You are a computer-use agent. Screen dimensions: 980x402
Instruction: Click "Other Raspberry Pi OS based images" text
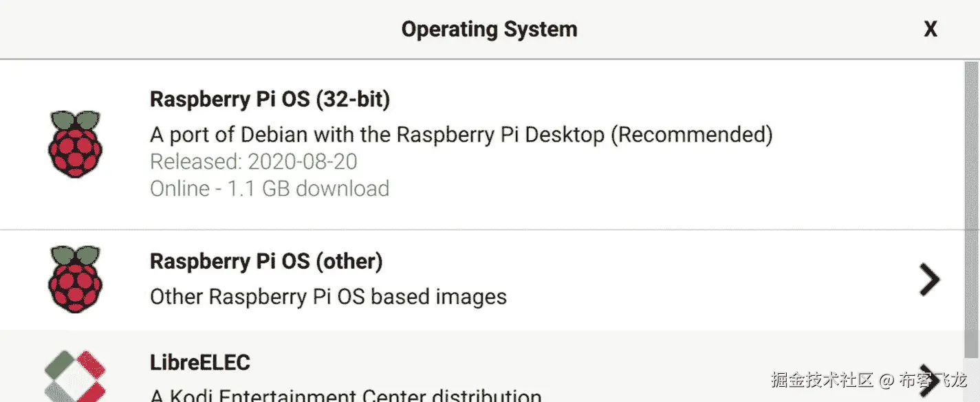pyautogui.click(x=328, y=297)
